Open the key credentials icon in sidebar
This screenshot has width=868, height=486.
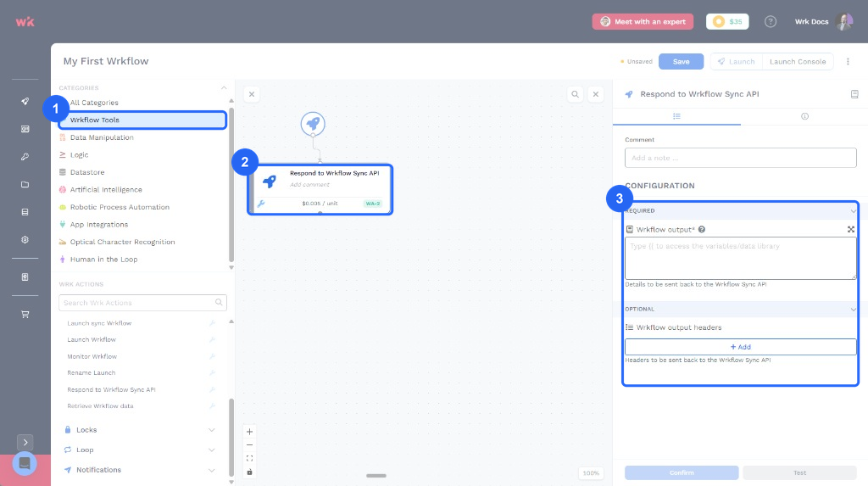(x=25, y=157)
